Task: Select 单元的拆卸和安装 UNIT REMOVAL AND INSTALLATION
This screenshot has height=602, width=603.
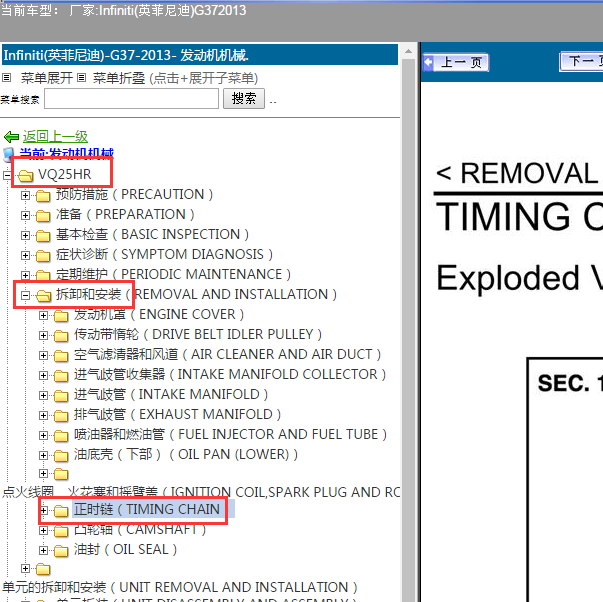Action: click(x=180, y=587)
